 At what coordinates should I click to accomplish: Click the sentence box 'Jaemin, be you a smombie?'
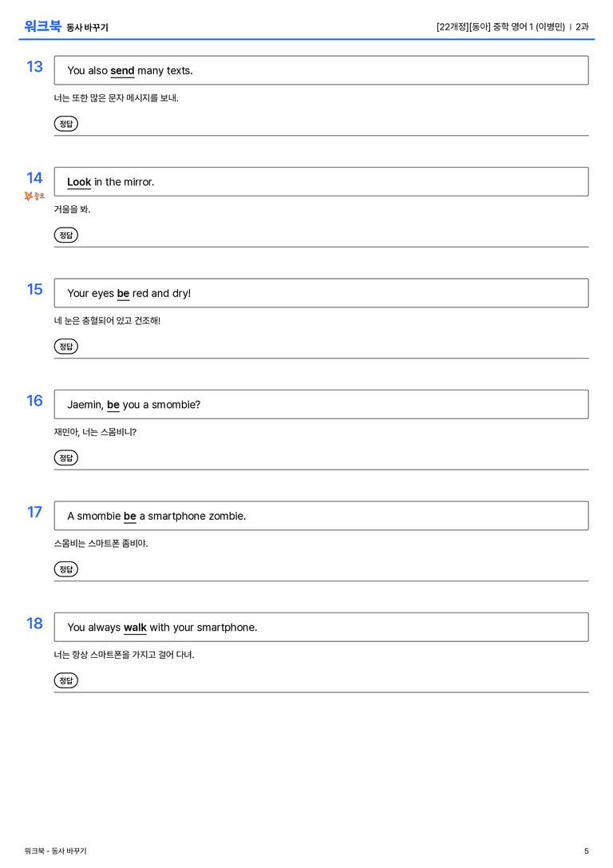pyautogui.click(x=322, y=405)
